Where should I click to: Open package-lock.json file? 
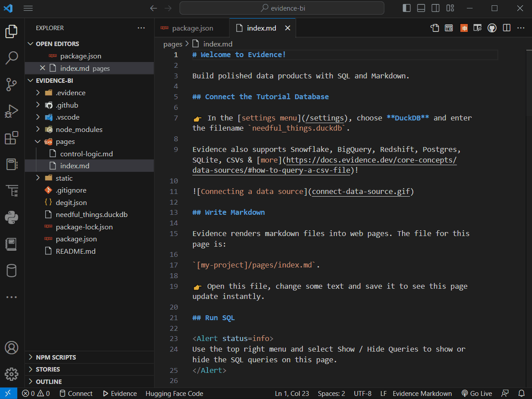[x=90, y=227]
